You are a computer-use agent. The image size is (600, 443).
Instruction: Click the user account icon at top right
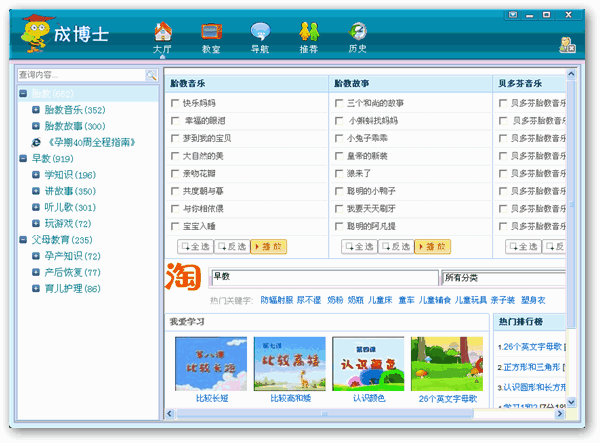click(567, 45)
